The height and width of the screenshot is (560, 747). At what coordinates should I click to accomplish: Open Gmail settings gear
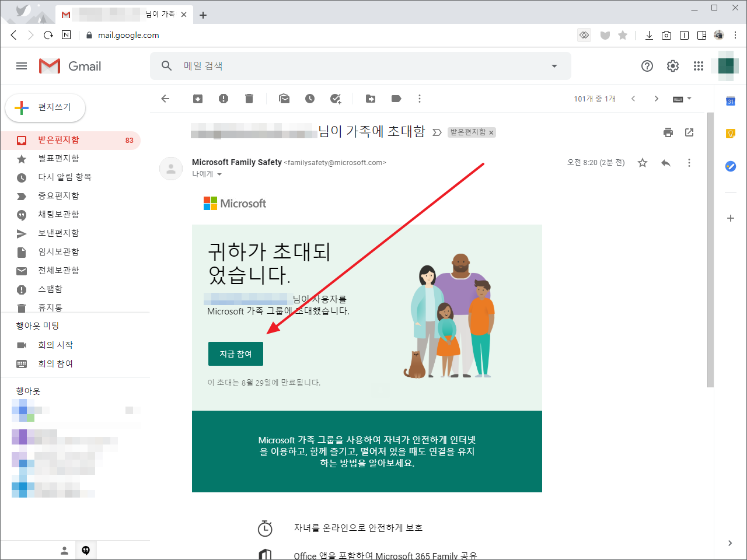[673, 66]
